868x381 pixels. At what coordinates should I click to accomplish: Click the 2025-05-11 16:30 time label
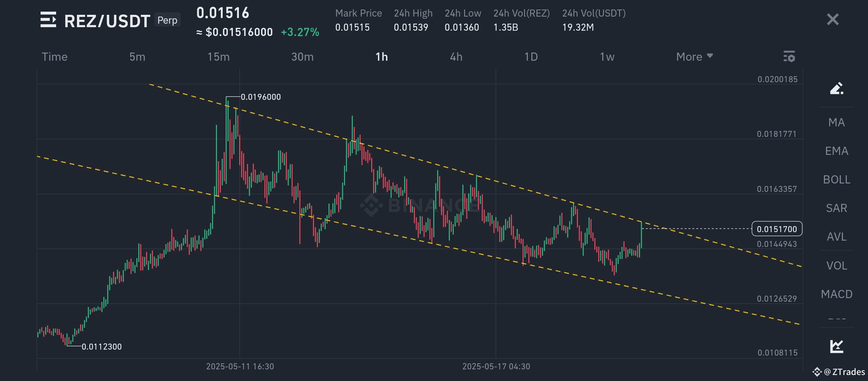click(x=240, y=367)
